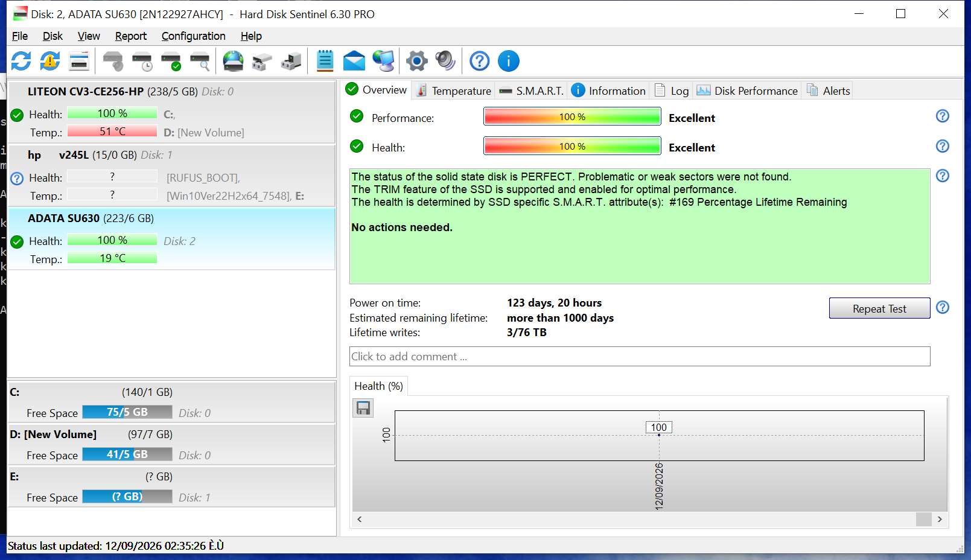Image resolution: width=971 pixels, height=560 pixels.
Task: Switch to the S.M.A.R.T. tab
Action: (531, 91)
